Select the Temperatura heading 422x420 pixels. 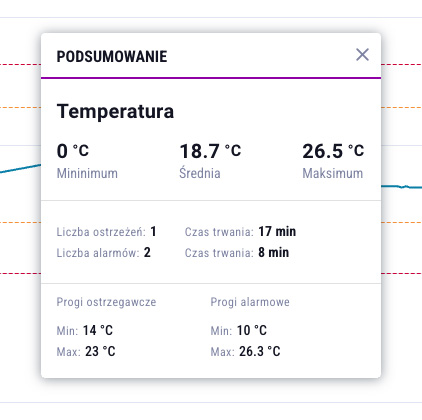115,111
